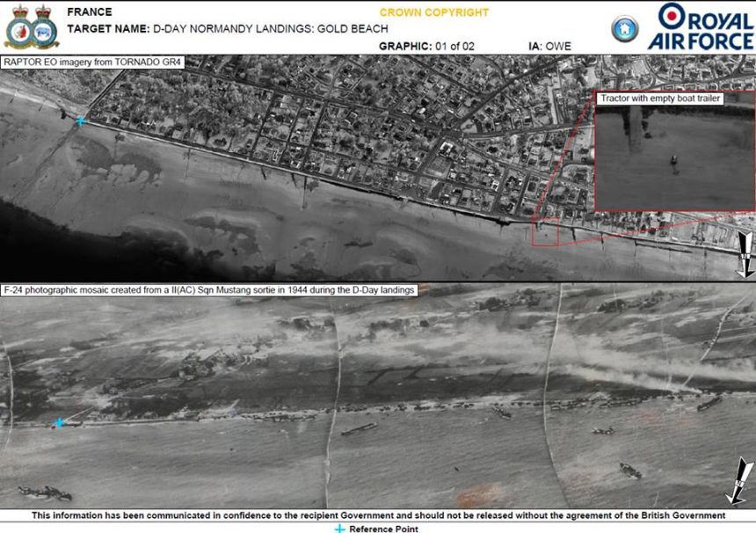Viewport: 756px width, 533px height.
Task: Click the 'Tractor with empty boat trailer' label
Action: click(661, 99)
